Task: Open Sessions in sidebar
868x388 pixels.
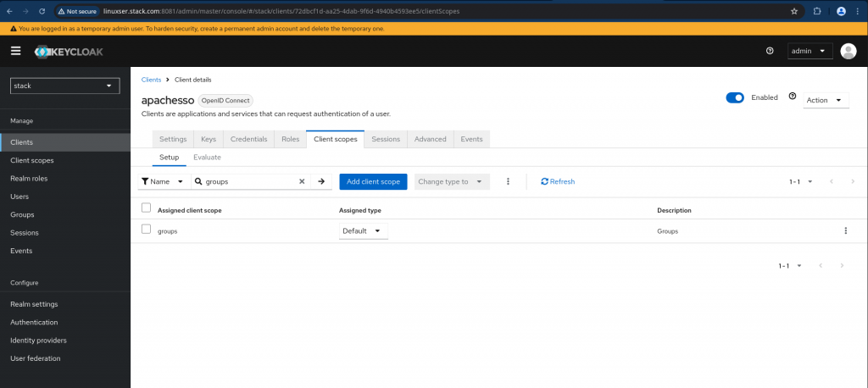Action: tap(65, 232)
